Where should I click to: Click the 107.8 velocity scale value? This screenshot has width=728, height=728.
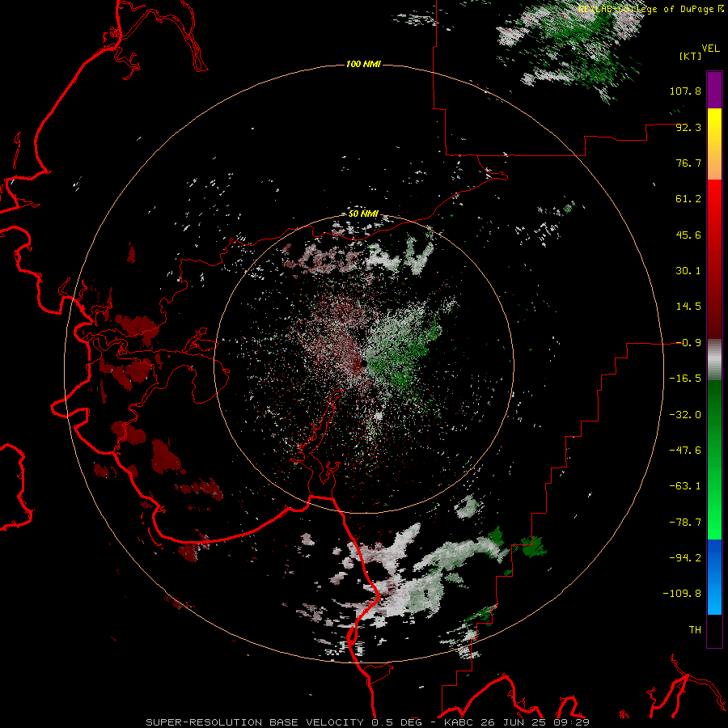pyautogui.click(x=685, y=91)
